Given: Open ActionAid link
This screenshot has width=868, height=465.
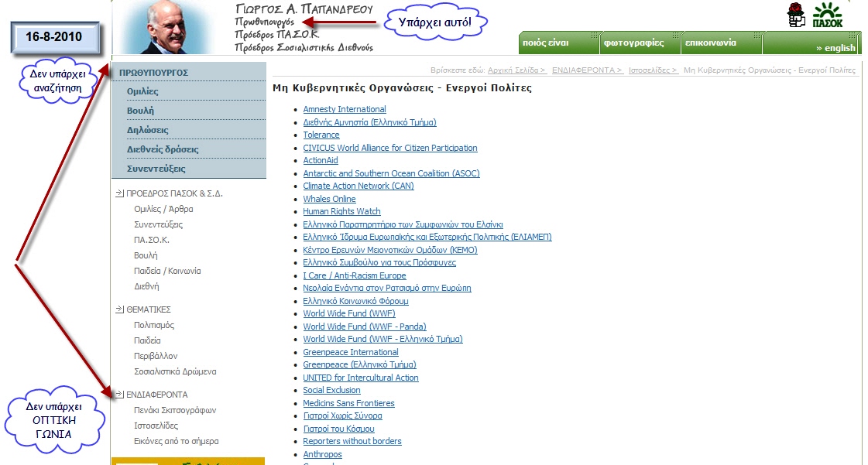Looking at the screenshot, I should 320,160.
